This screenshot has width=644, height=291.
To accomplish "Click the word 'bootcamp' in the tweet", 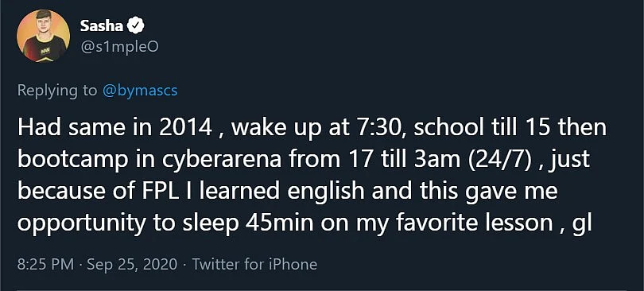I will click(72, 160).
